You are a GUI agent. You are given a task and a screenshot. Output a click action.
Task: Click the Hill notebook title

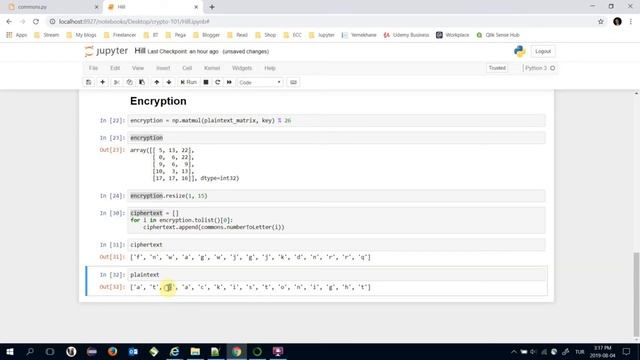point(140,51)
